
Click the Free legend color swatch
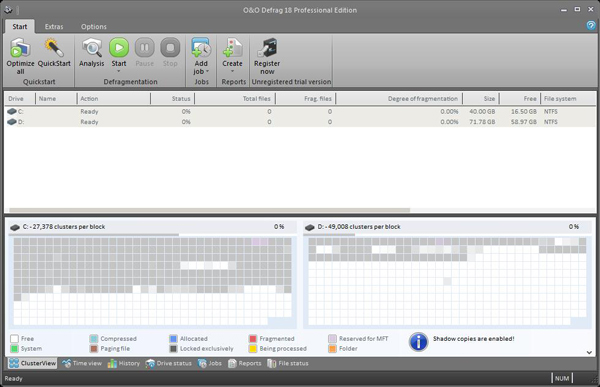[15, 339]
